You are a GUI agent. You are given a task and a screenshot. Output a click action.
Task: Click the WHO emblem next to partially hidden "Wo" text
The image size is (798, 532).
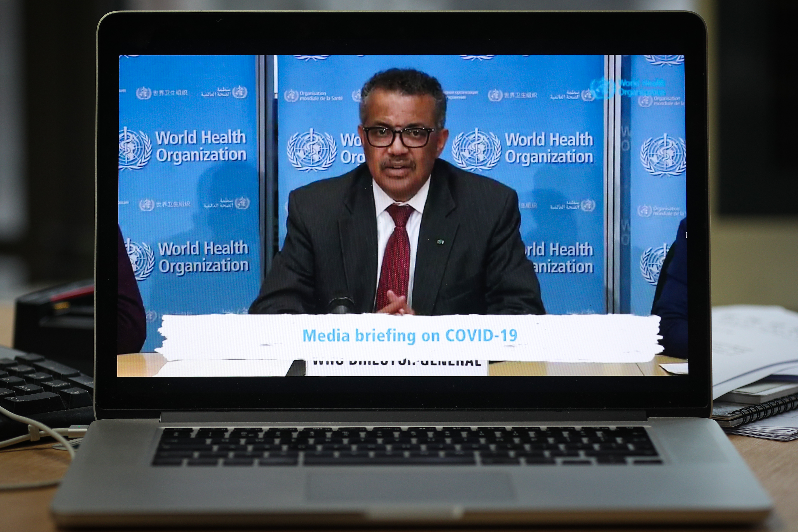tap(311, 150)
